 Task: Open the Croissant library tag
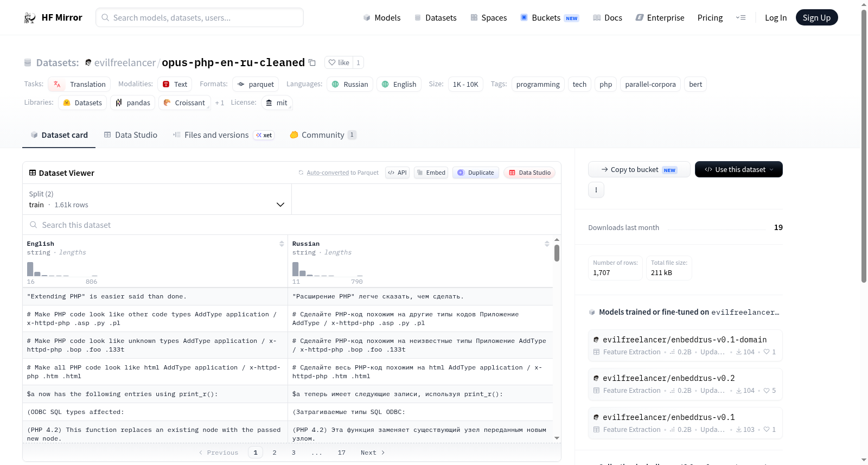point(184,103)
